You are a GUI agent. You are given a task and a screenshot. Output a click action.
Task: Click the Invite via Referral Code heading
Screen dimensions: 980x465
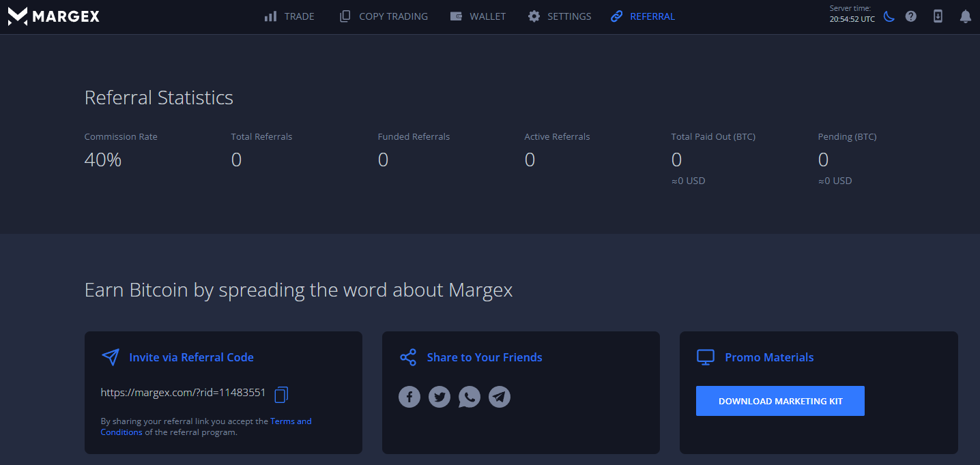pyautogui.click(x=191, y=357)
